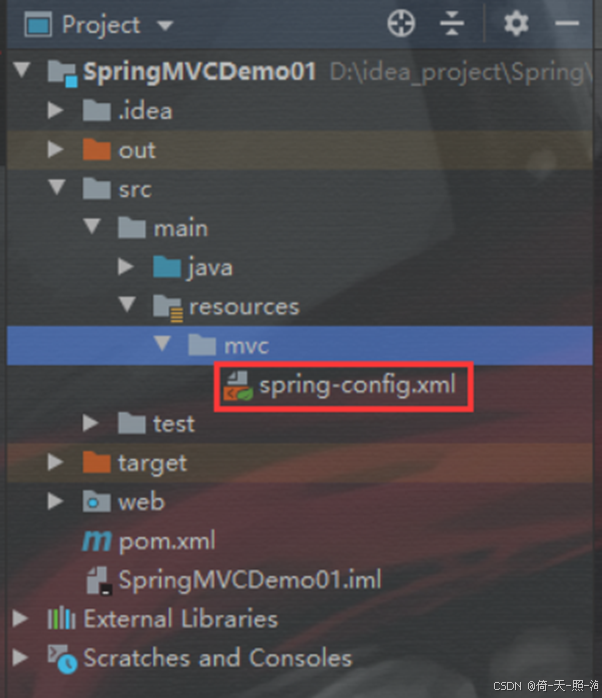Collapse the mvc folder
This screenshot has height=698, width=602.
[162, 344]
